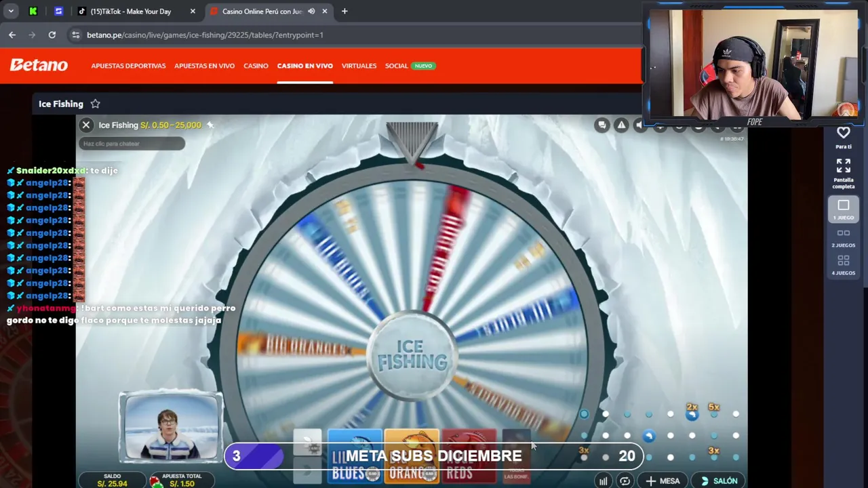This screenshot has width=868, height=488.
Task: Close the TikTok tab
Action: [193, 12]
